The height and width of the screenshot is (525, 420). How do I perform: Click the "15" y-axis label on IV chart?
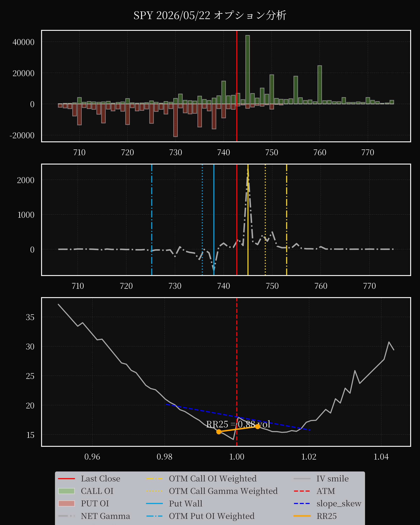coord(30,435)
